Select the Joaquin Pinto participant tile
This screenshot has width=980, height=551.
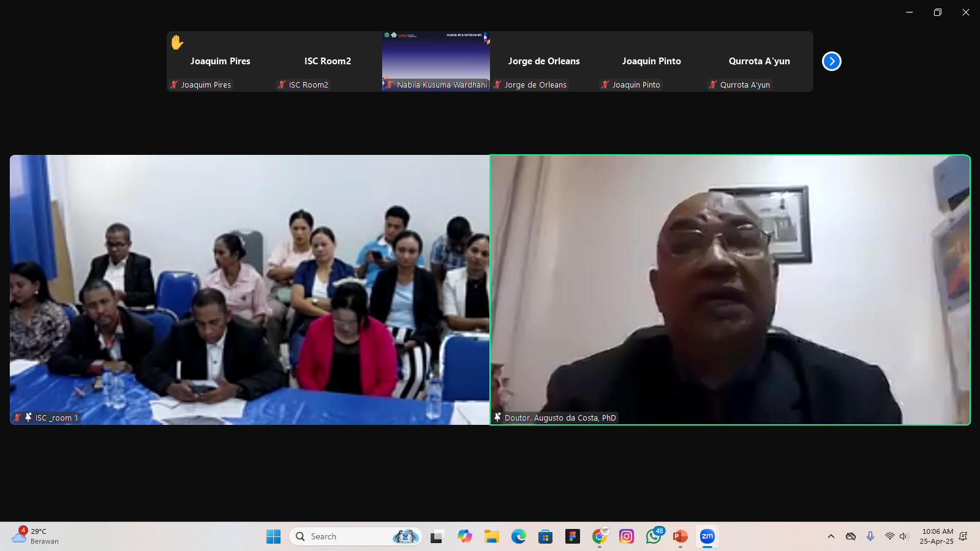point(651,61)
